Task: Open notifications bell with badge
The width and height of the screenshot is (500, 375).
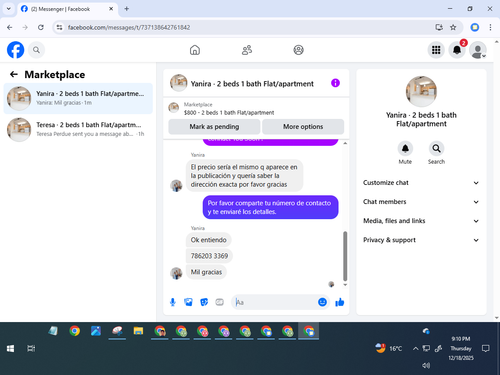Action: click(457, 50)
